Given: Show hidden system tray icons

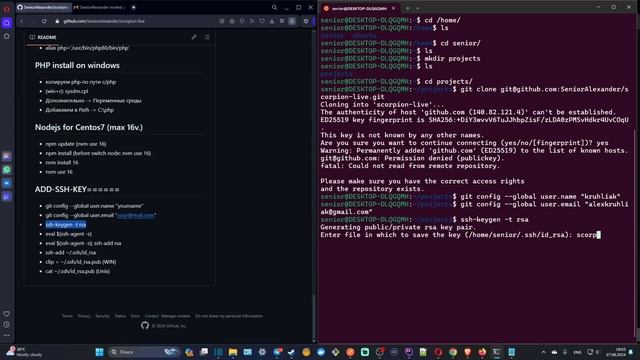Looking at the screenshot, I should [543, 352].
